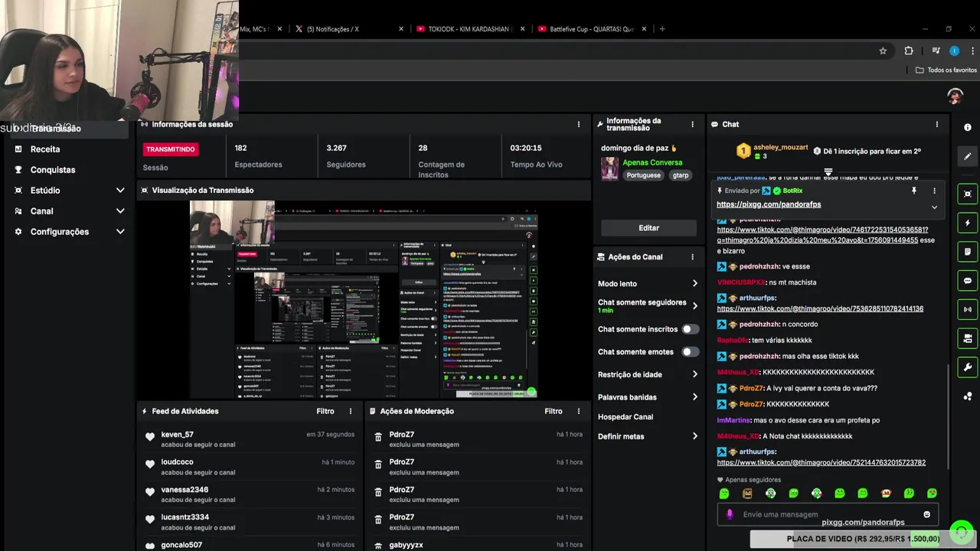Viewport: 980px width, 551px height.
Task: Open Modo lento options arrow
Action: click(694, 284)
